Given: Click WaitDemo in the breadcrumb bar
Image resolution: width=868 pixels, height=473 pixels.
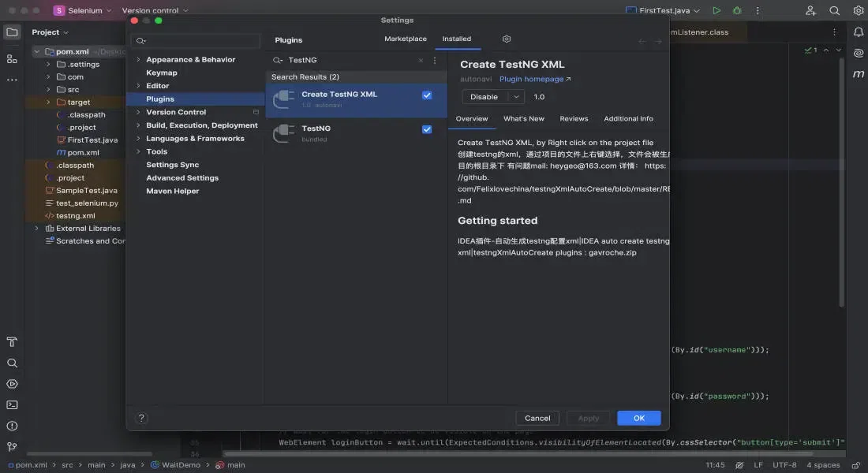Looking at the screenshot, I should pos(175,465).
